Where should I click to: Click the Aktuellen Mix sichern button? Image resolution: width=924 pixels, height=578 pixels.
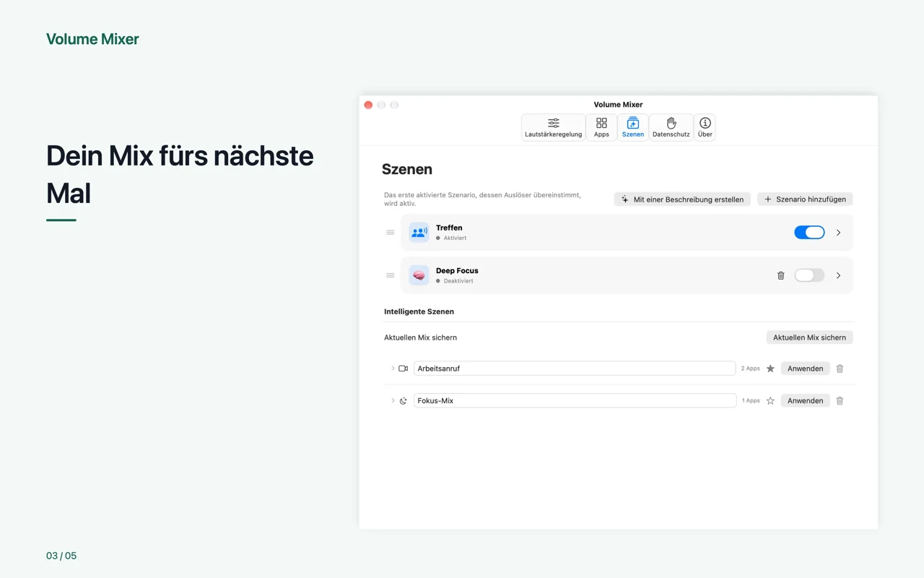(x=809, y=337)
